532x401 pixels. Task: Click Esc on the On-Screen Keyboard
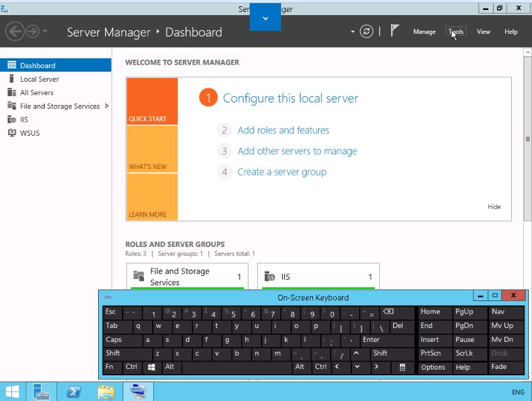click(113, 312)
